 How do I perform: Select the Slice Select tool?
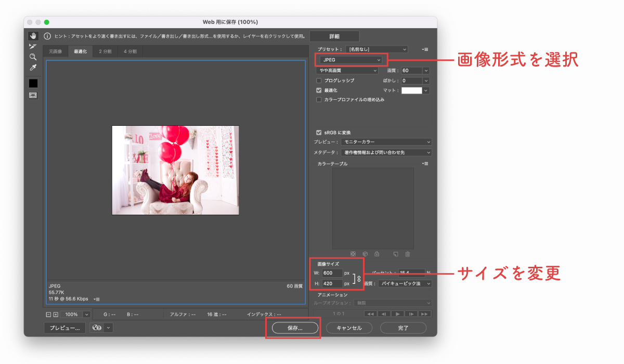33,46
